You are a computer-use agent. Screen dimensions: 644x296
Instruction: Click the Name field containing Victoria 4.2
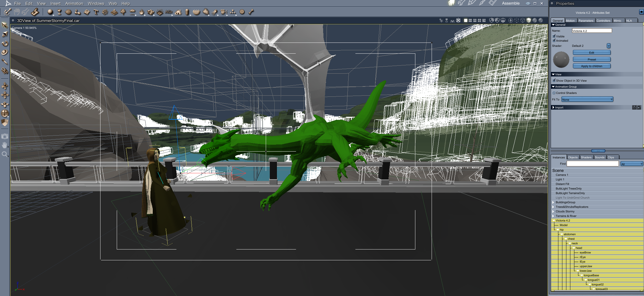click(x=592, y=31)
